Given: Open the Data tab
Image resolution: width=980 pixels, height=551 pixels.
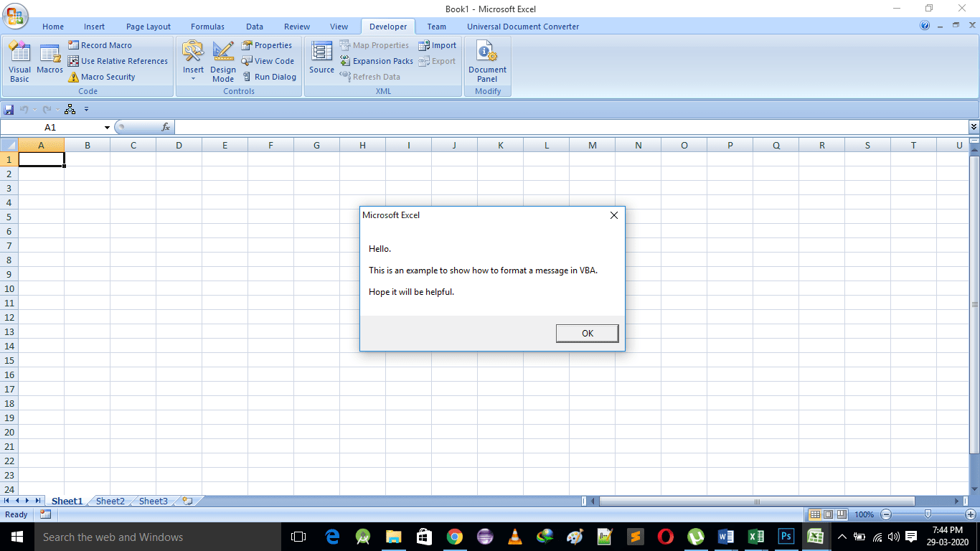Looking at the screenshot, I should click(255, 27).
